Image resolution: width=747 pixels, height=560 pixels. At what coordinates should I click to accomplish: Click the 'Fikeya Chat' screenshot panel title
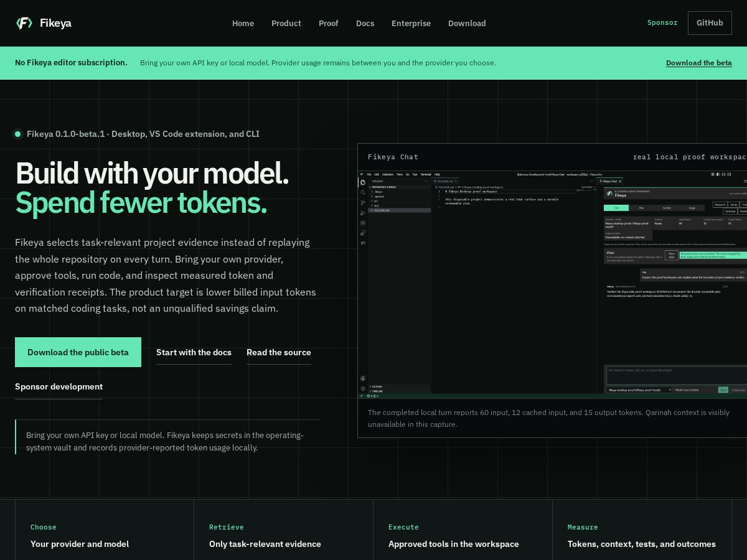[393, 157]
